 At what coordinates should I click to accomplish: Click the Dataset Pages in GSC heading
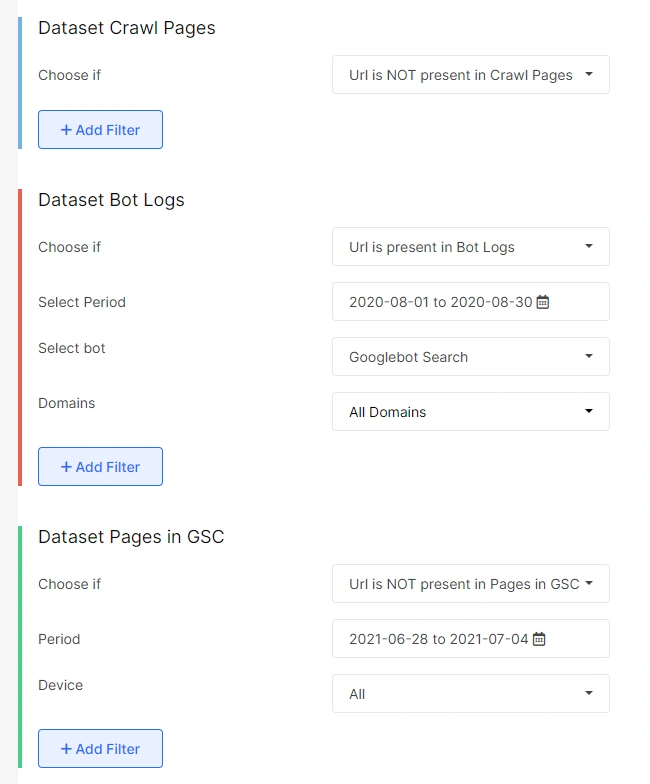[x=131, y=537]
